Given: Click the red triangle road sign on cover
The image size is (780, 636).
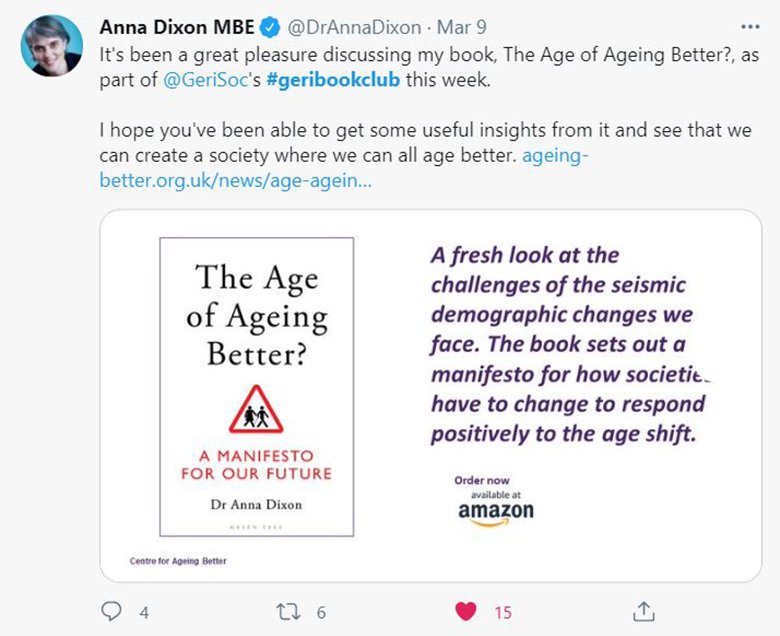Looking at the screenshot, I should click(x=256, y=411).
